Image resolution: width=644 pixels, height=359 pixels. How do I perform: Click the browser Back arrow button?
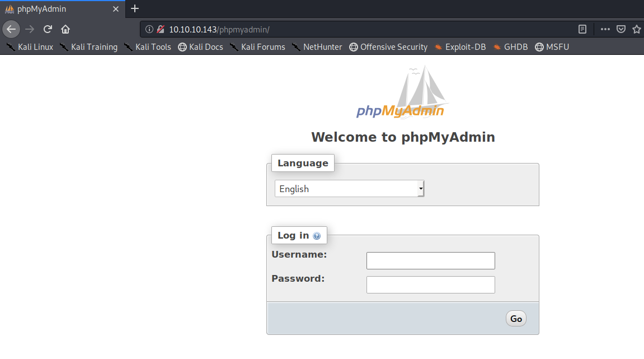point(11,29)
